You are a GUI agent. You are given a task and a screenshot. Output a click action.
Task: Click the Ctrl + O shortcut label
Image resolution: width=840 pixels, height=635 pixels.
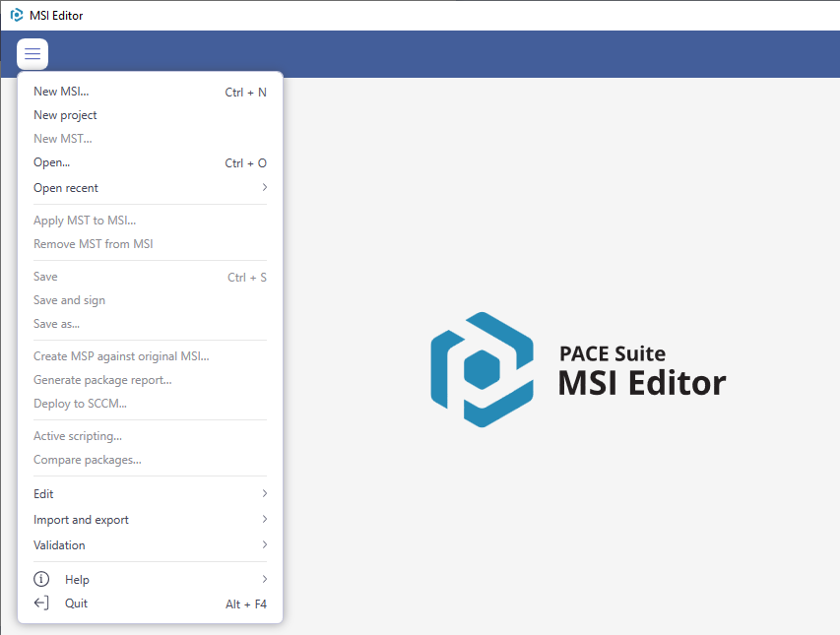click(245, 162)
